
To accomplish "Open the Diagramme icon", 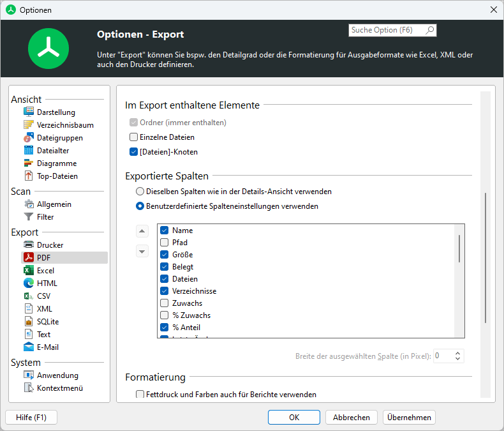I will pyautogui.click(x=29, y=163).
